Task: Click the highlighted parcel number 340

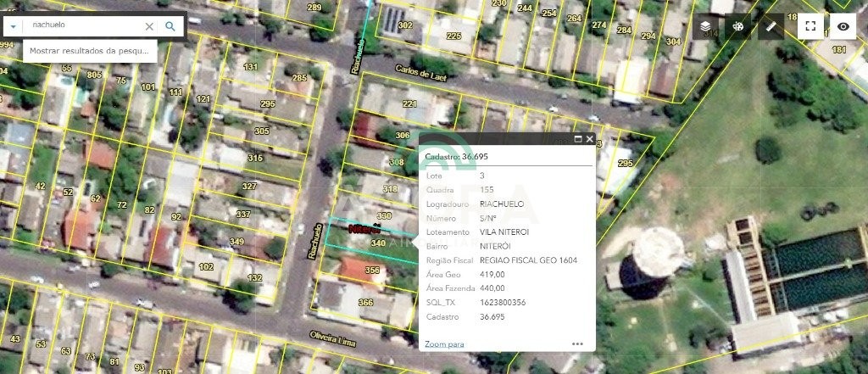Action: 378,243
